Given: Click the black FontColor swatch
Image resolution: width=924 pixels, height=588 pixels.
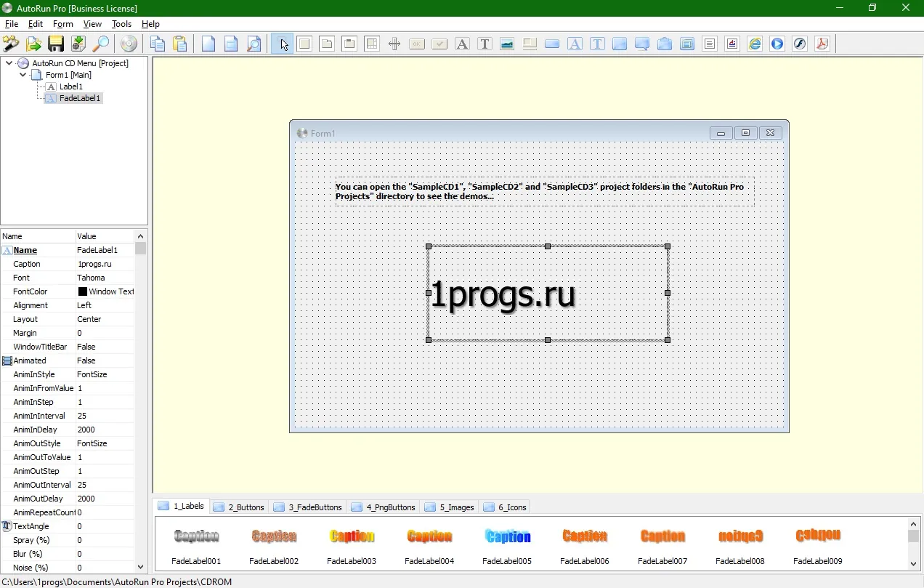Looking at the screenshot, I should coord(83,291).
